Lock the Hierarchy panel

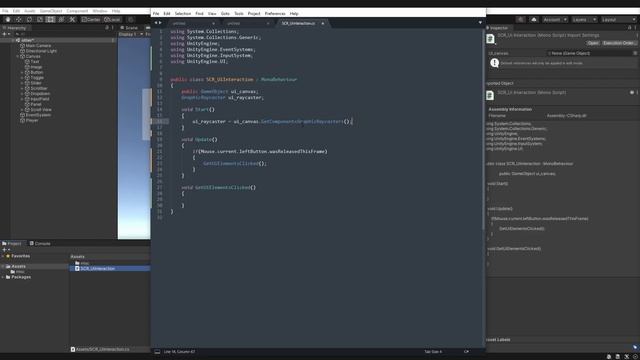(107, 28)
